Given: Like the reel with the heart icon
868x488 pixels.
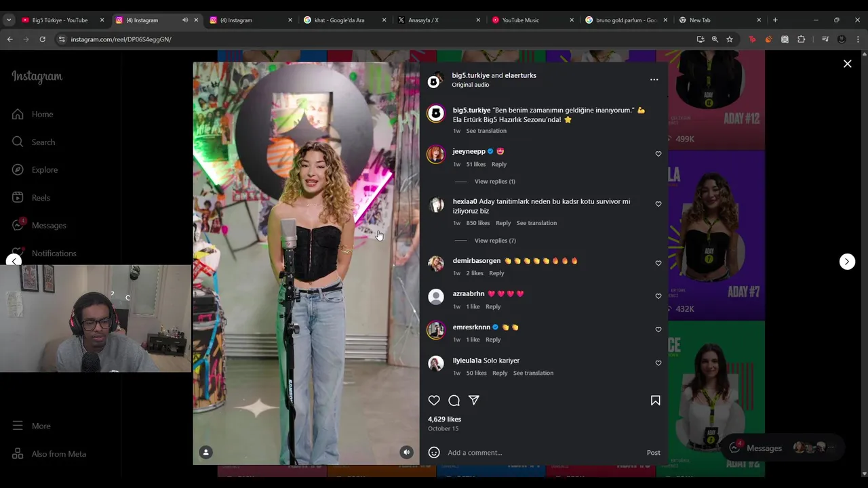Looking at the screenshot, I should pos(434,401).
